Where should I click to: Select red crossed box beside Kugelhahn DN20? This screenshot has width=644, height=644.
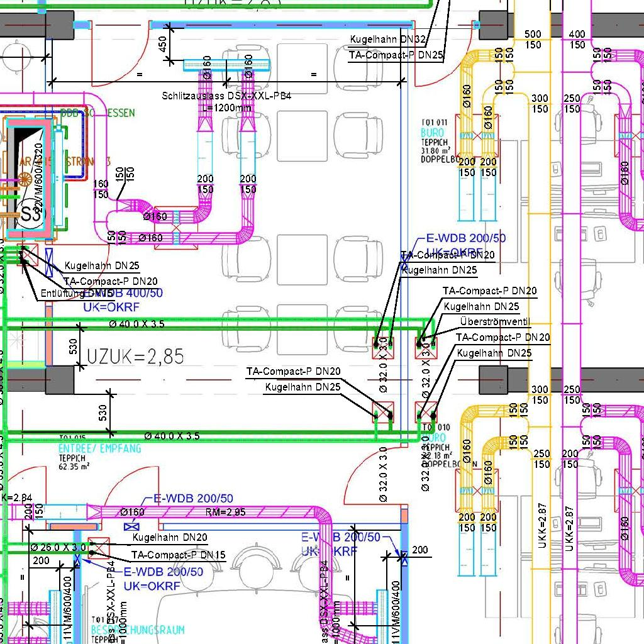[x=99, y=548]
